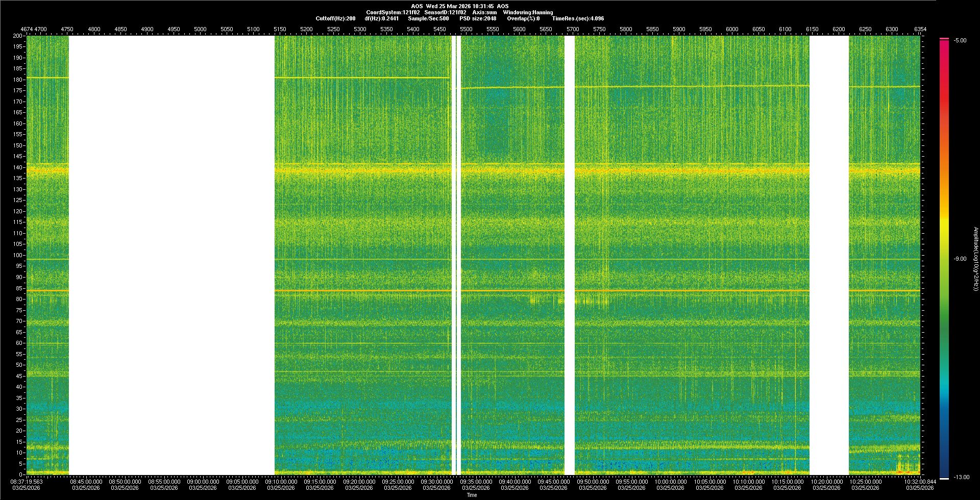This screenshot has width=980, height=500.
Task: Click the 10:00:00.000 time axis label
Action: coord(671,482)
